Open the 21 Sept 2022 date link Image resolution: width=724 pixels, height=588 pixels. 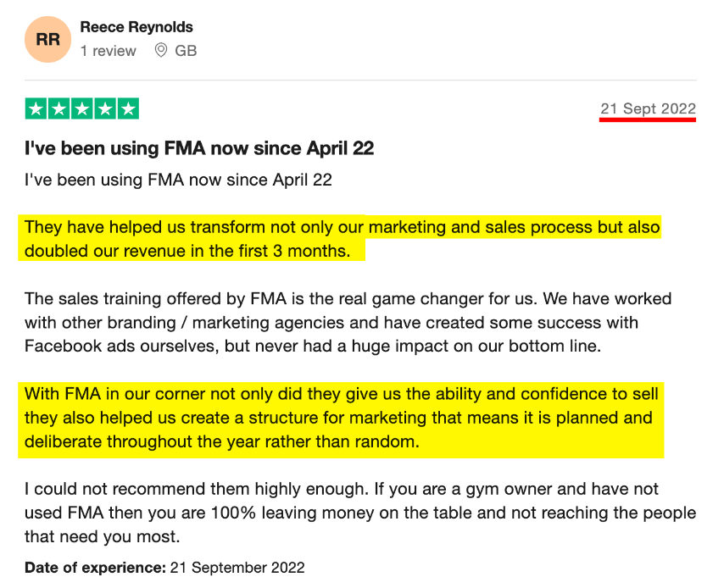[x=648, y=109]
